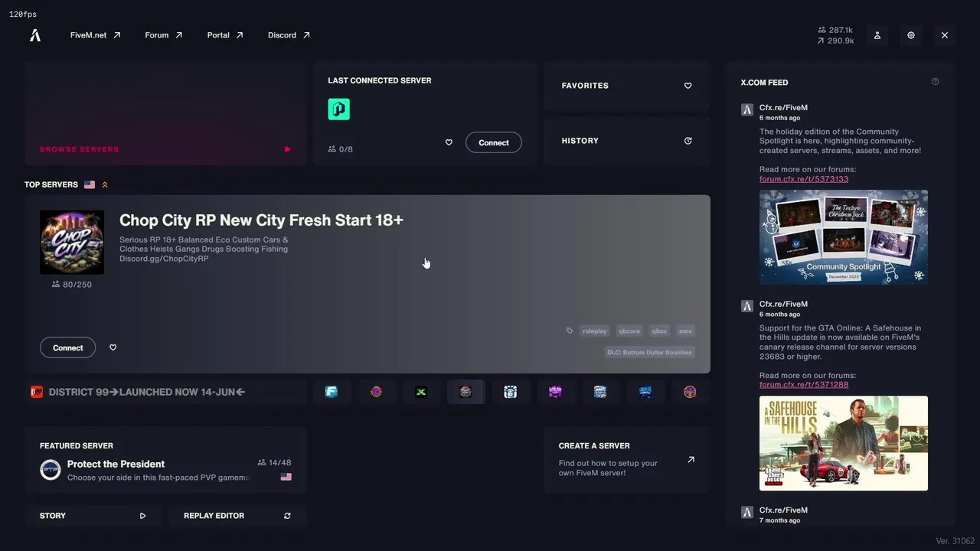Click the US flag next to Top Servers
This screenshot has width=980, height=551.
coord(90,184)
